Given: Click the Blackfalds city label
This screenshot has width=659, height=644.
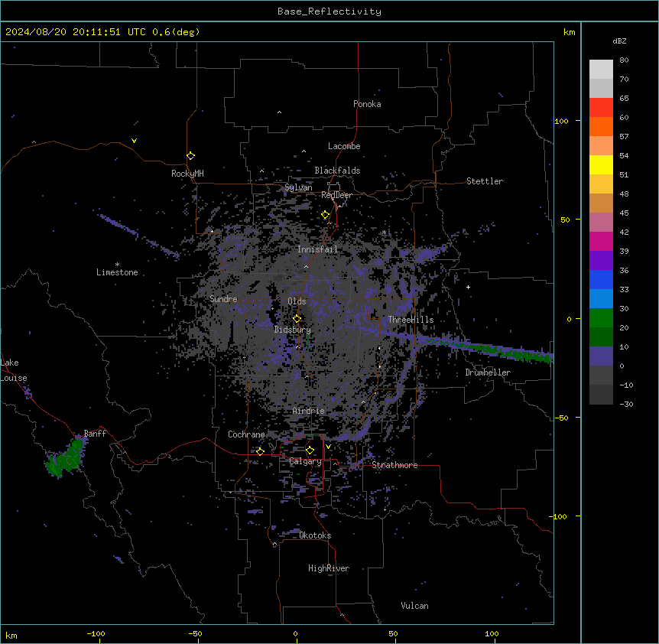Looking at the screenshot, I should click(x=337, y=171).
